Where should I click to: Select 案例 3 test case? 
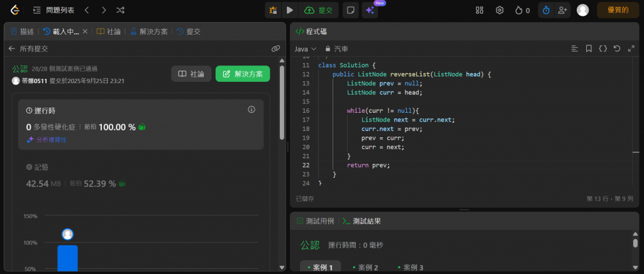coord(411,268)
